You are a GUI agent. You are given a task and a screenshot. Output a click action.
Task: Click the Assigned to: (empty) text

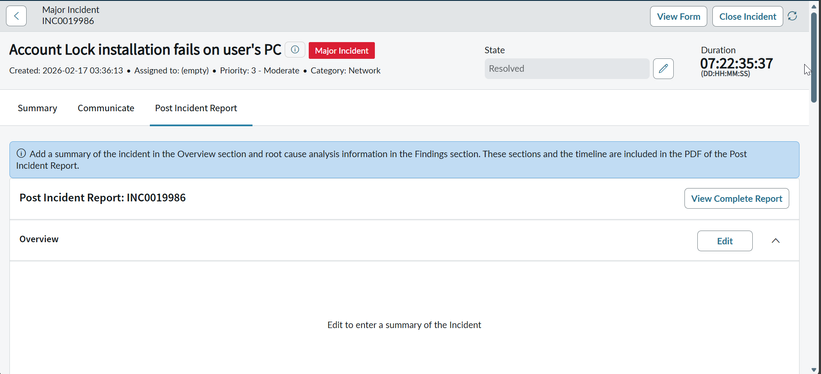tap(171, 71)
